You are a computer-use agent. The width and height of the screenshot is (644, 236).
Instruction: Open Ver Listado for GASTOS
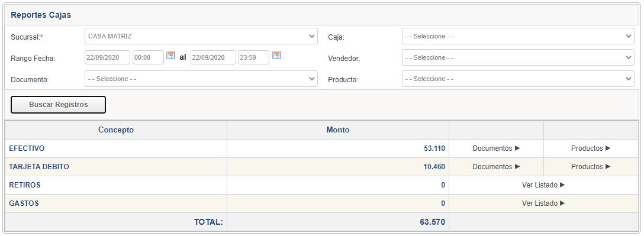pos(543,203)
